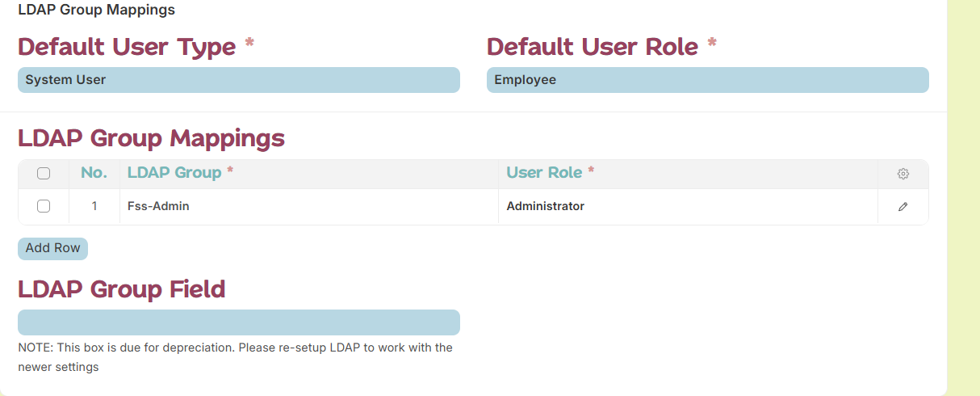Open the Default User Role field showing Employee

pos(708,80)
